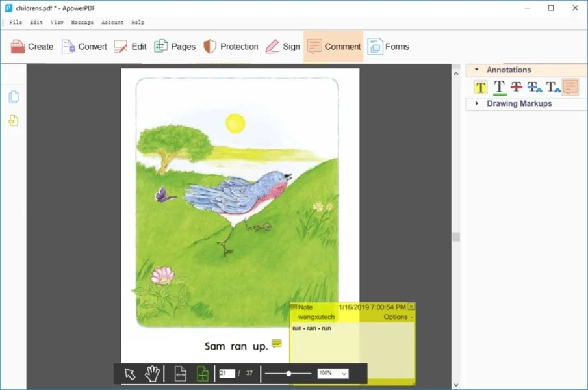Viewport: 588px width, 390px height.
Task: Select the Sticky Note annotation tool
Action: (570, 87)
